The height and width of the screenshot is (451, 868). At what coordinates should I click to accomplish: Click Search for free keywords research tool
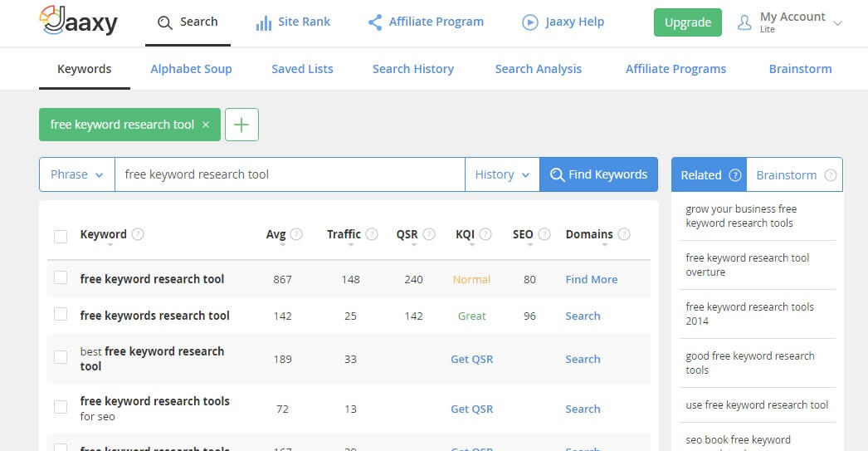(x=583, y=316)
